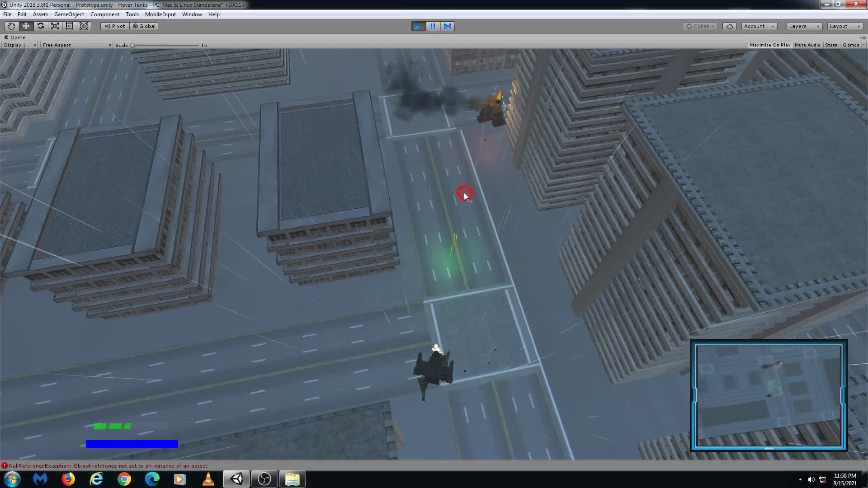868x488 pixels.
Task: Click Stats button to view statistics
Action: (x=831, y=45)
